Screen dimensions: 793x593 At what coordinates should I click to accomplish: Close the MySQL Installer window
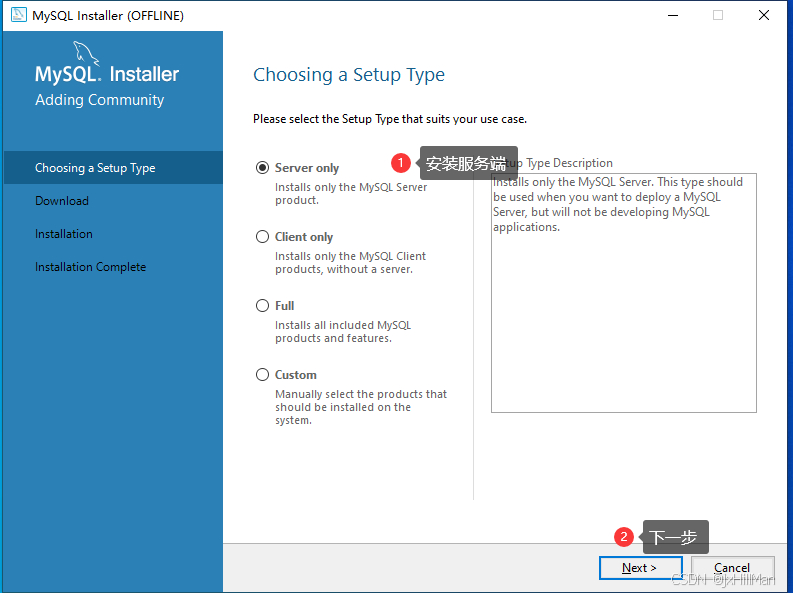(x=764, y=15)
